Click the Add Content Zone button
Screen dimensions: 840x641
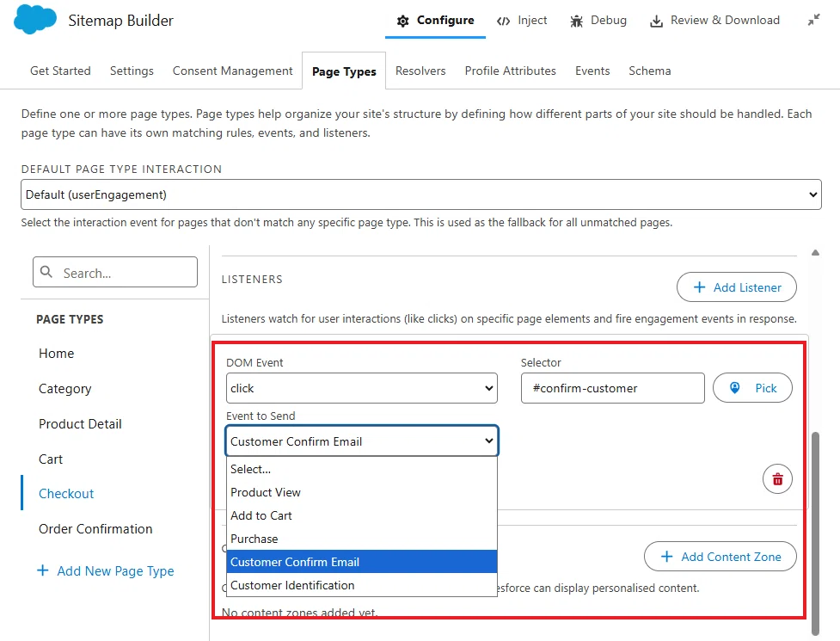720,557
